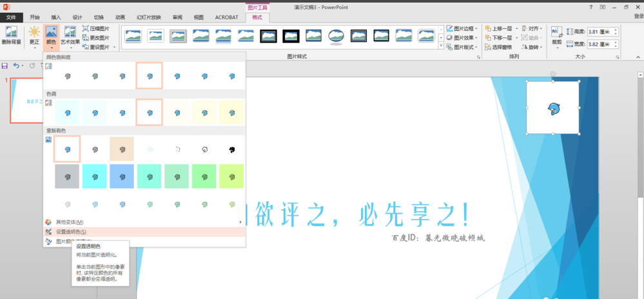This screenshot has width=644, height=299.
Task: Click the 高度 (Height) input field
Action: pyautogui.click(x=600, y=32)
